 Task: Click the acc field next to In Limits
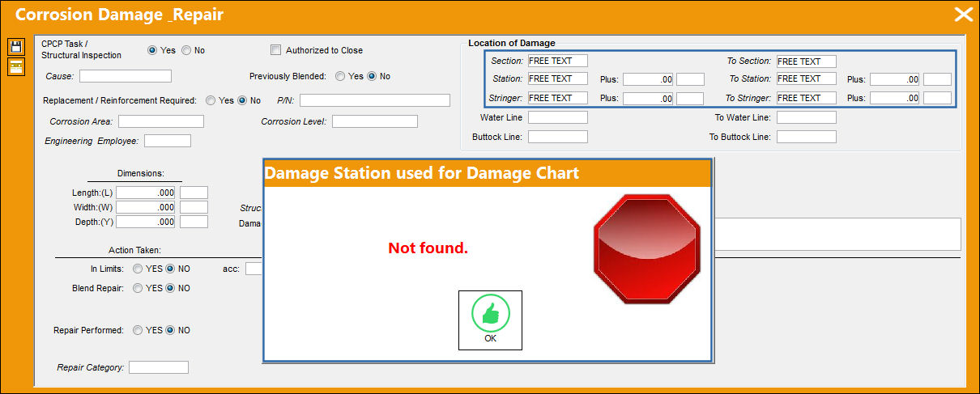[x=254, y=269]
